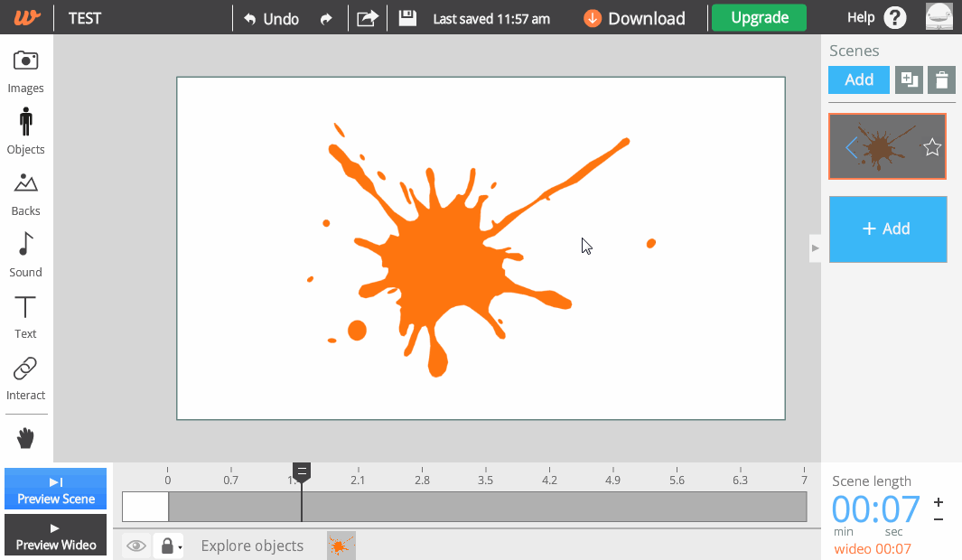
Task: Activate the hand pan tool
Action: [x=25, y=439]
